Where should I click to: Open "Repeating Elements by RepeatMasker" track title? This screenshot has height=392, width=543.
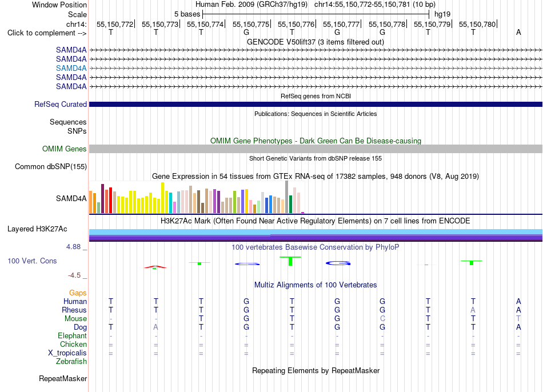click(316, 371)
